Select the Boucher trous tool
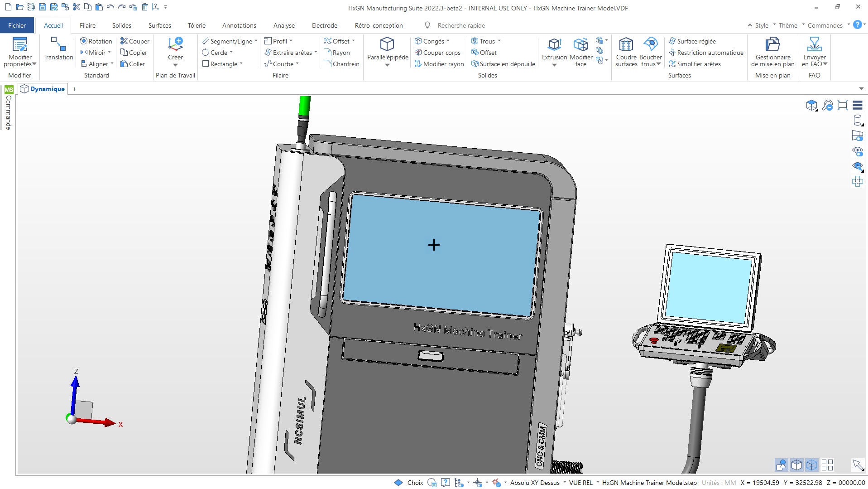 click(651, 52)
